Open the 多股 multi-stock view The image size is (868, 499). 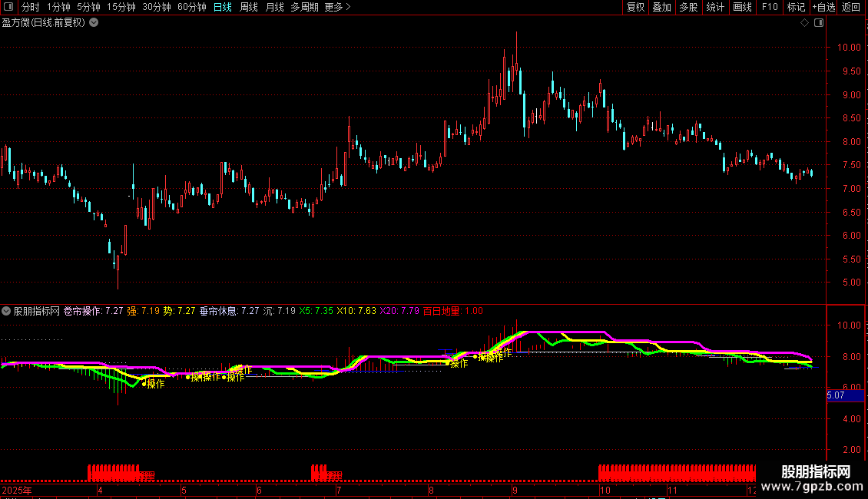click(689, 7)
